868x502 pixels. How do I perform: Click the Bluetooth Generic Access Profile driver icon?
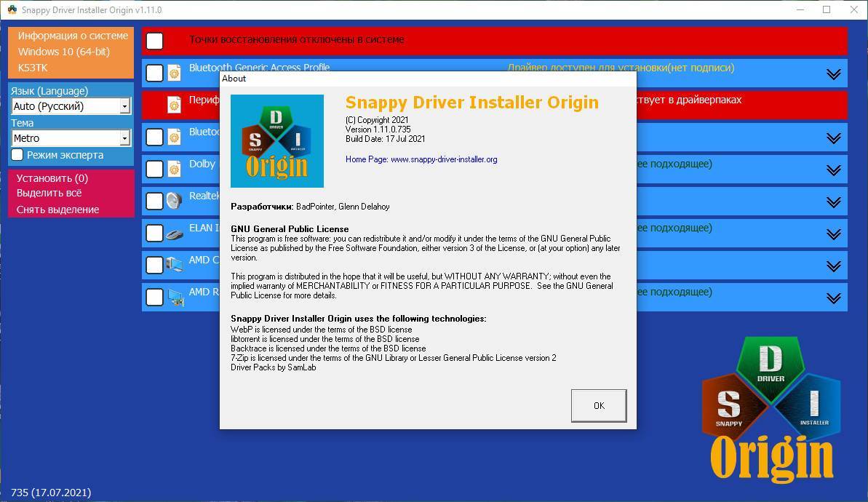174,73
